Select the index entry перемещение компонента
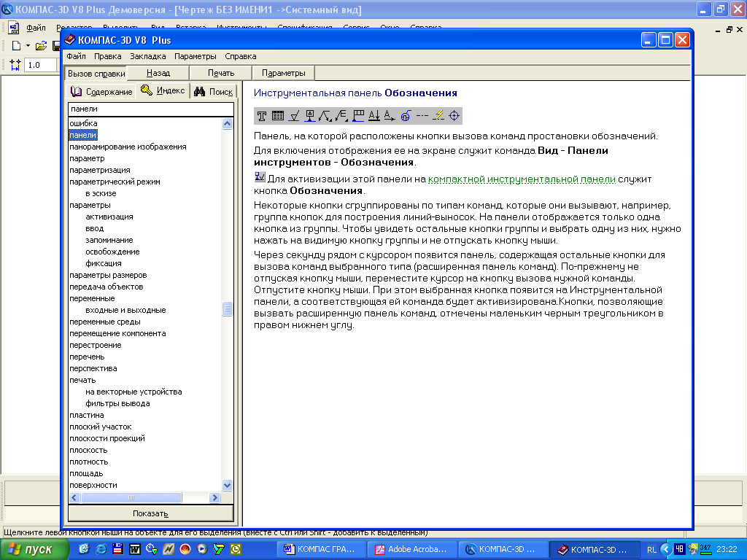747x560 pixels. 117,333
